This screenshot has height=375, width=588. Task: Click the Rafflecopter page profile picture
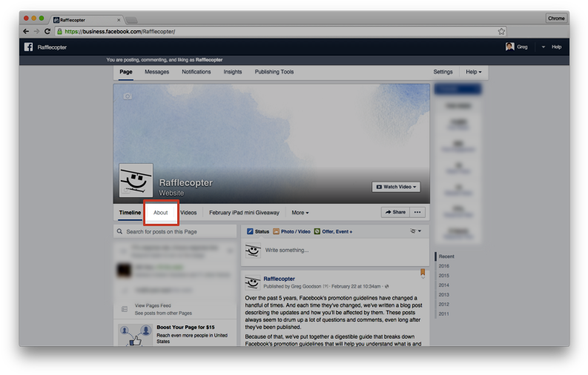coord(136,180)
